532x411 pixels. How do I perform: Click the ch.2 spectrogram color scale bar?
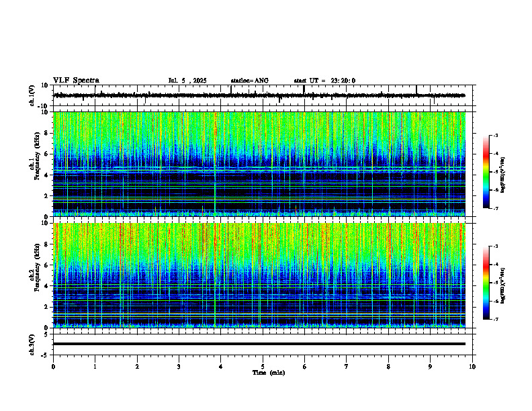click(x=486, y=283)
